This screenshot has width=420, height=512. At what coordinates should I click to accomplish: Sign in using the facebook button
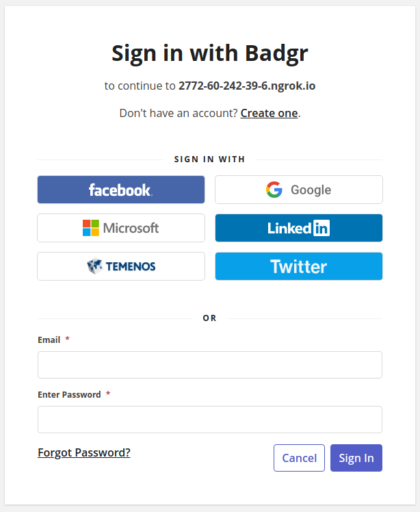pos(121,190)
